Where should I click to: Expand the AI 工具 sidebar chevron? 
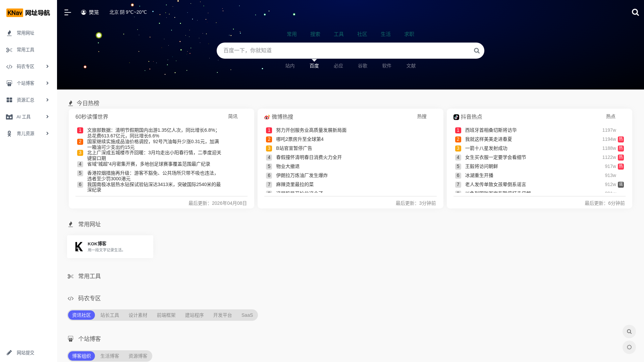(47, 117)
